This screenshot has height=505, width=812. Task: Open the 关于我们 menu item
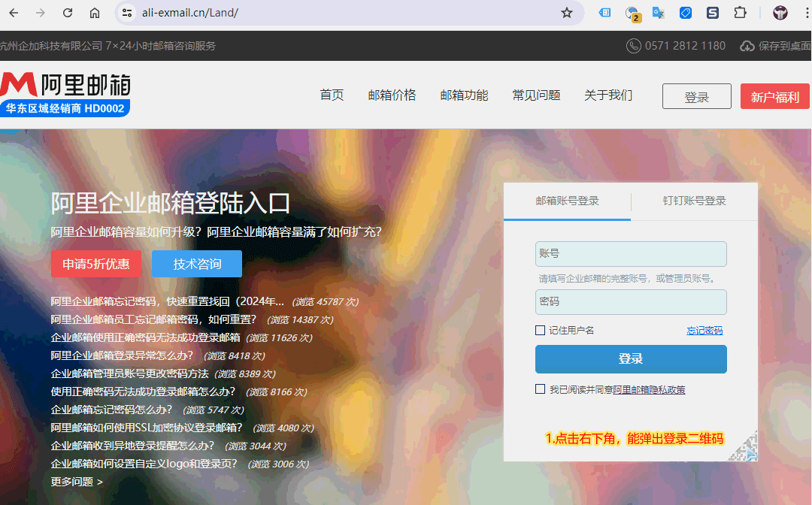point(608,95)
